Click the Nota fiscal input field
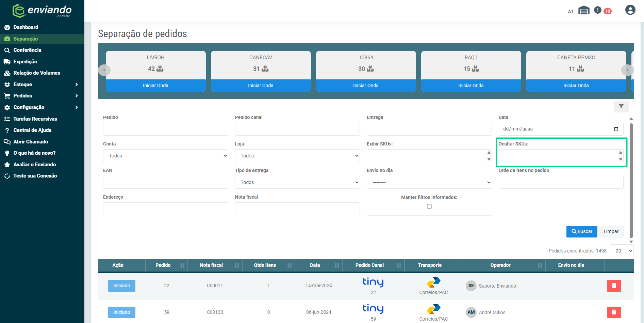The image size is (644, 323). 297,209
